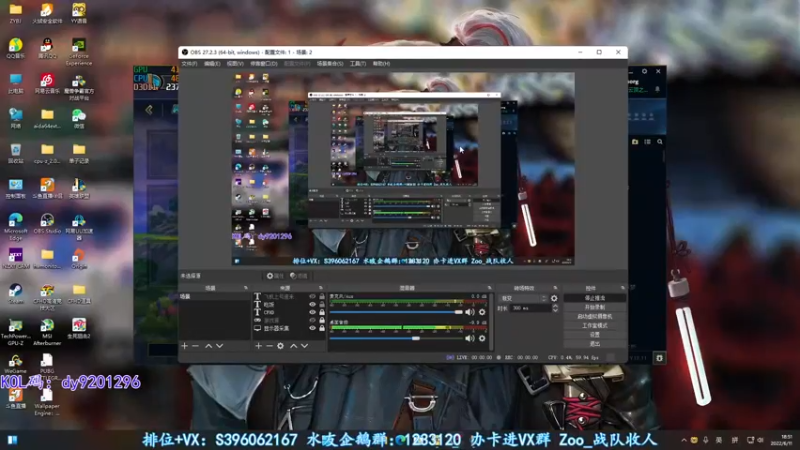This screenshot has width=800, height=450.
Task: Pop out the Scene Transitions dock header icon
Action: tap(556, 288)
